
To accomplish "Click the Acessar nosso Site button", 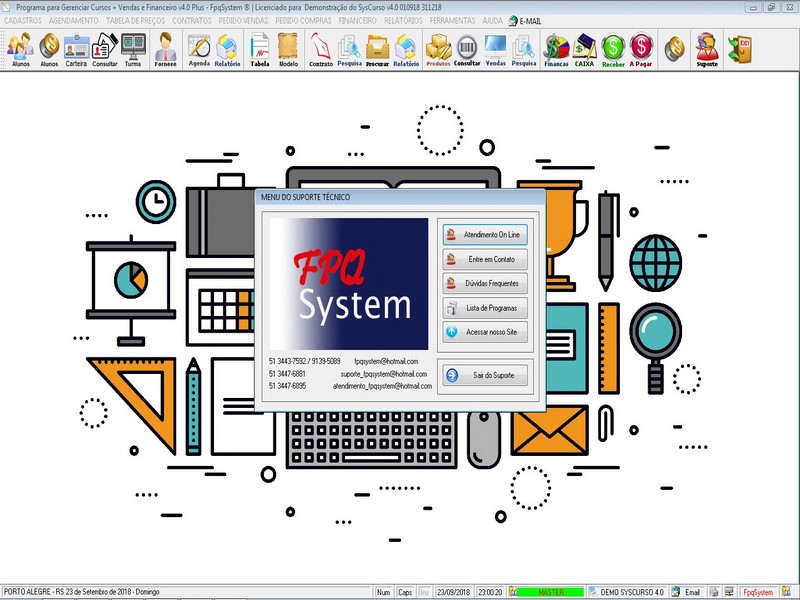I will pos(485,332).
